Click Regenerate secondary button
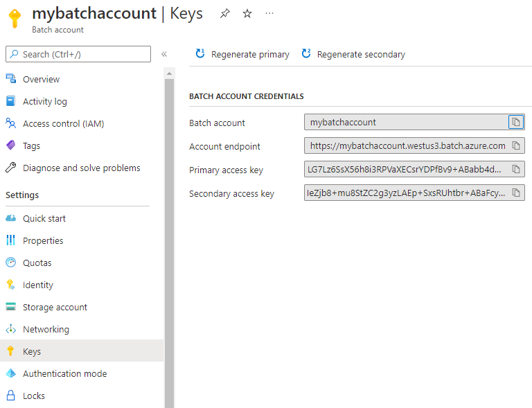Viewport: 532px width, 408px height. tap(353, 54)
